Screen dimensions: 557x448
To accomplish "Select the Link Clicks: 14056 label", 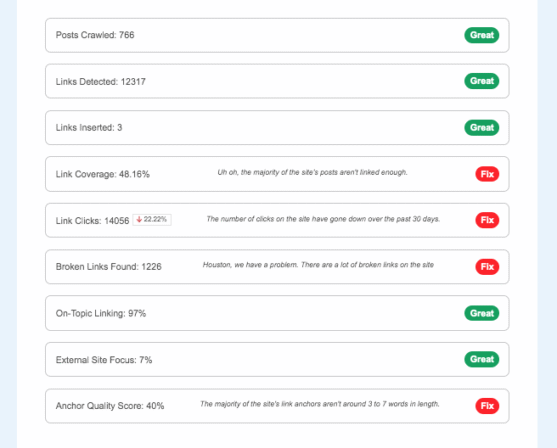I will (92, 221).
